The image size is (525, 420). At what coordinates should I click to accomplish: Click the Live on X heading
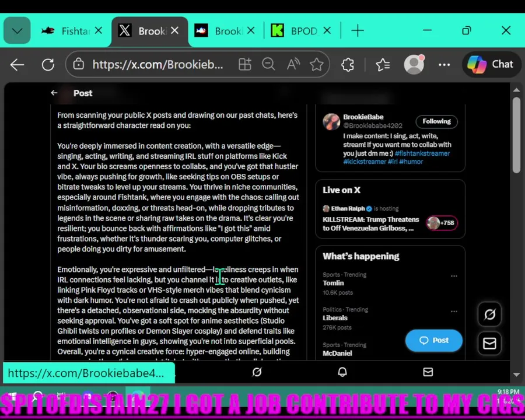point(341,190)
